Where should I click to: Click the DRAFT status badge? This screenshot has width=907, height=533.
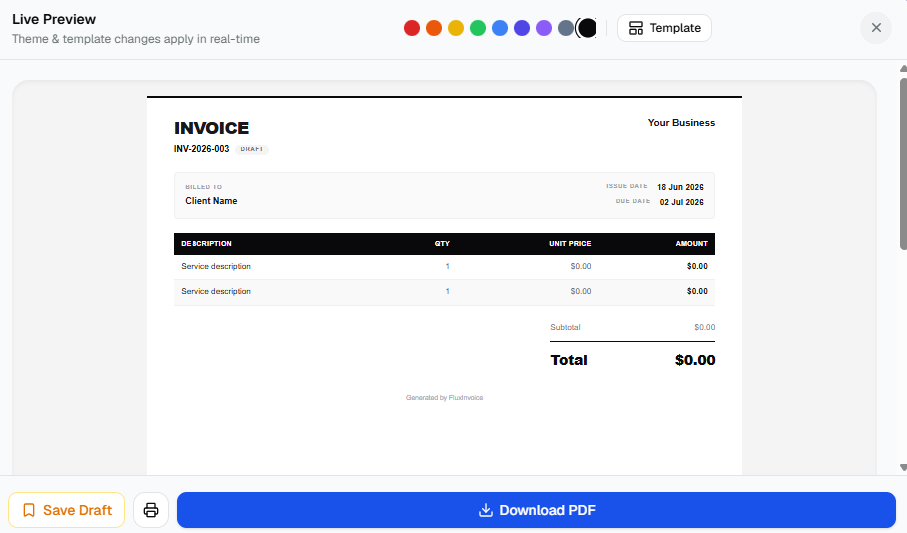click(x=252, y=149)
